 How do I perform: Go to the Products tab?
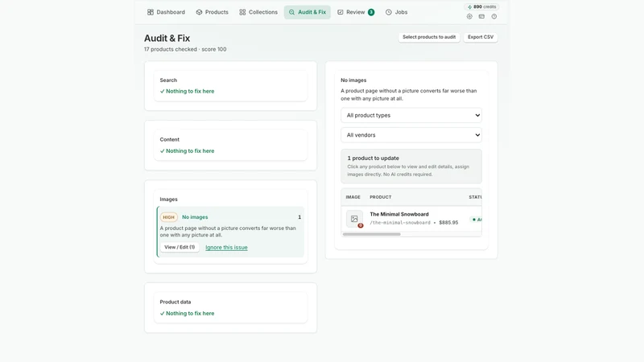[x=212, y=12]
